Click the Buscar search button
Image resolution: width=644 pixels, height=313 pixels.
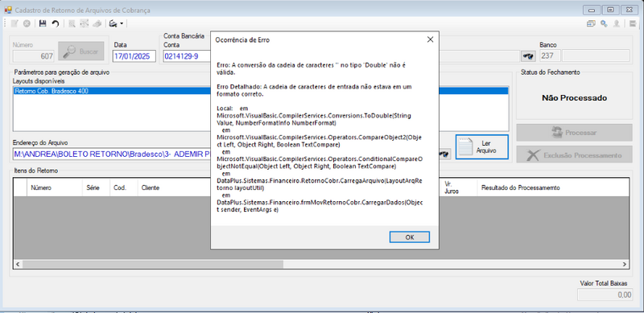pyautogui.click(x=81, y=51)
